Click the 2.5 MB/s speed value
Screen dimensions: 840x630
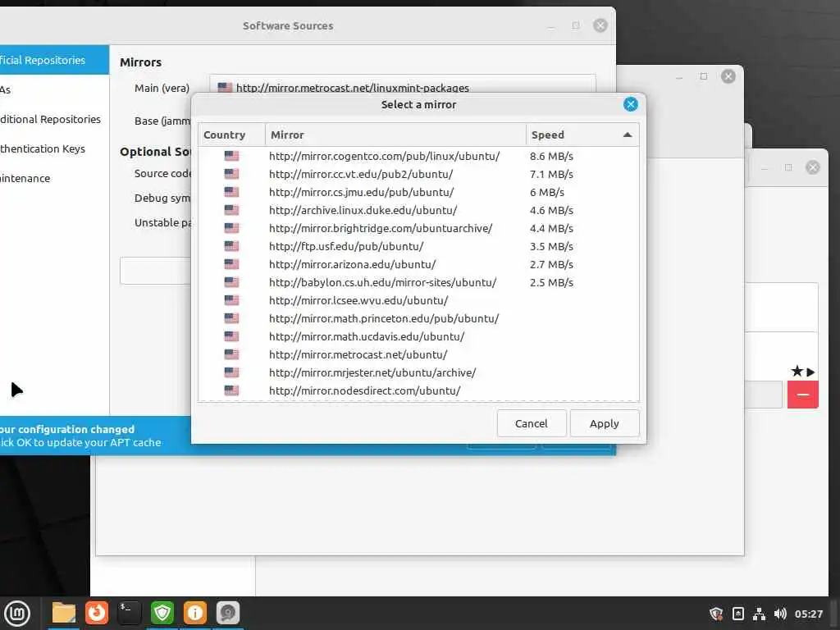coord(551,282)
